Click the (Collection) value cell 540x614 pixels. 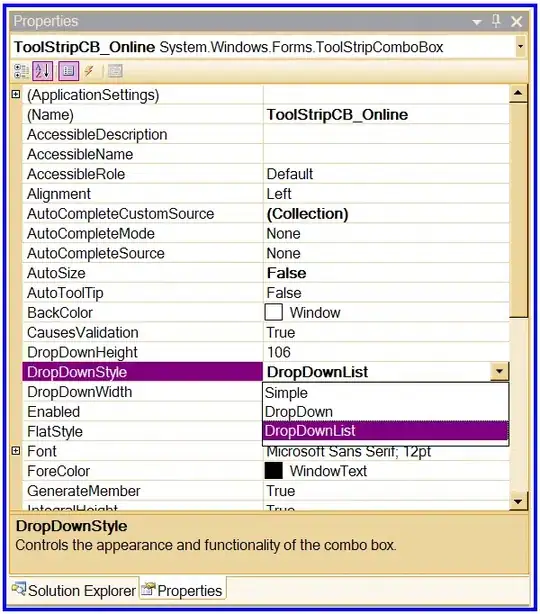click(386, 214)
